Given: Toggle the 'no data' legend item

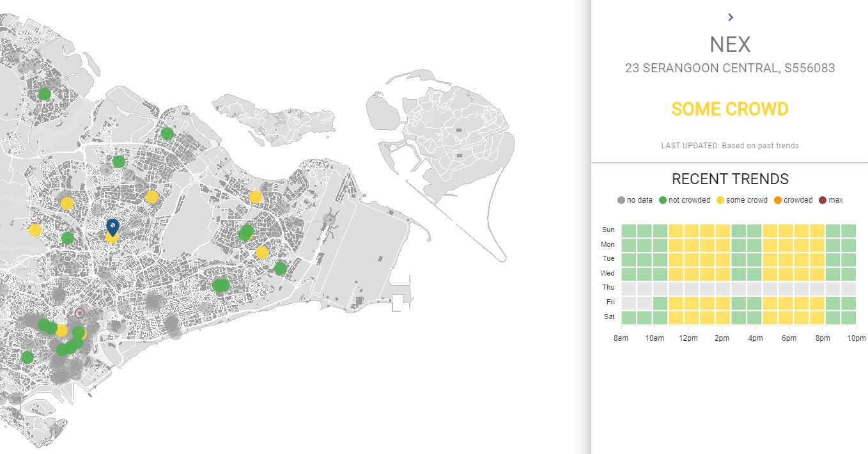Looking at the screenshot, I should [635, 200].
